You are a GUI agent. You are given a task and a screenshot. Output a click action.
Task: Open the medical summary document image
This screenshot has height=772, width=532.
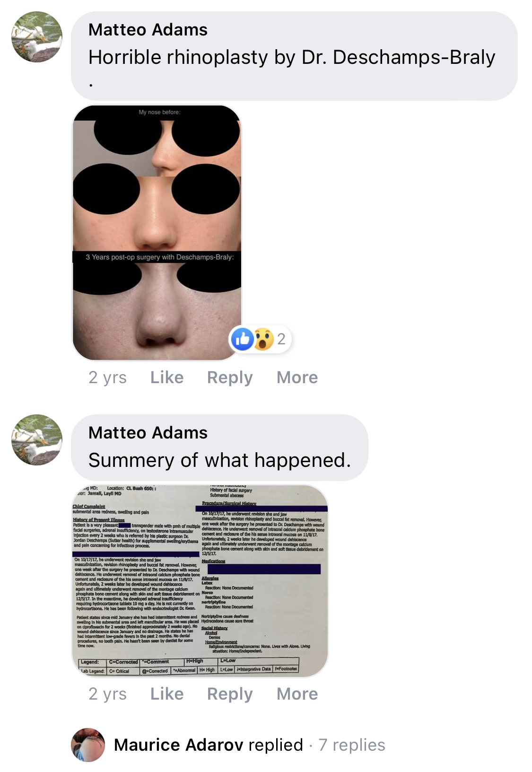coord(200,581)
